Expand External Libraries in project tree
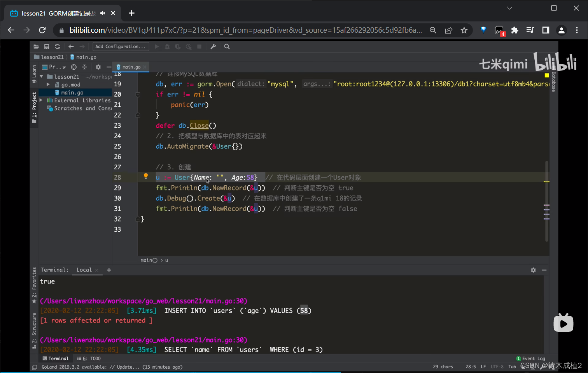The image size is (588, 373). click(41, 100)
